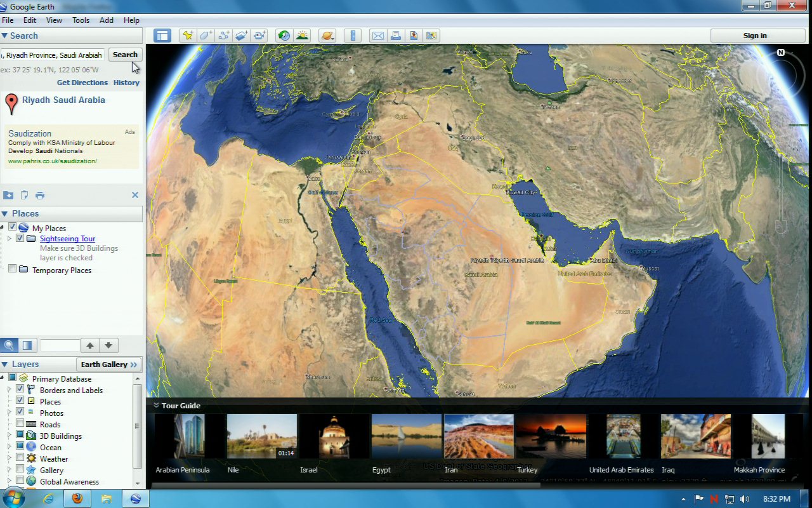This screenshot has width=812, height=508.
Task: Click the Email envelope icon in the toolbar
Action: coord(378,36)
